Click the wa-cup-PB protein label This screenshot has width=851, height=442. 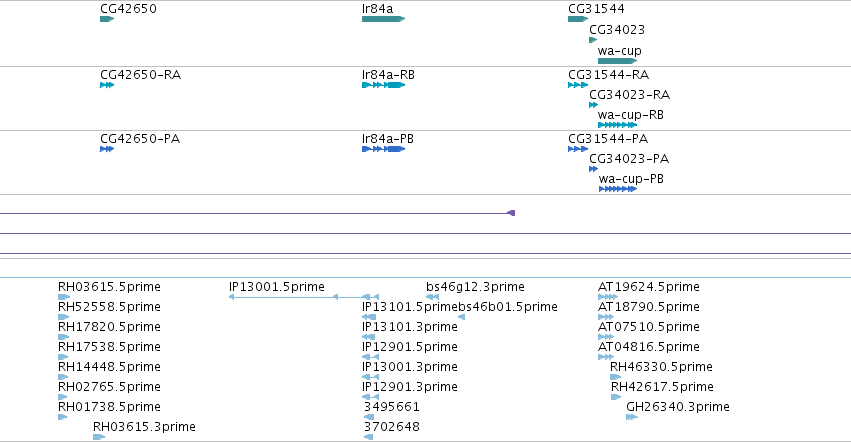pyautogui.click(x=631, y=179)
